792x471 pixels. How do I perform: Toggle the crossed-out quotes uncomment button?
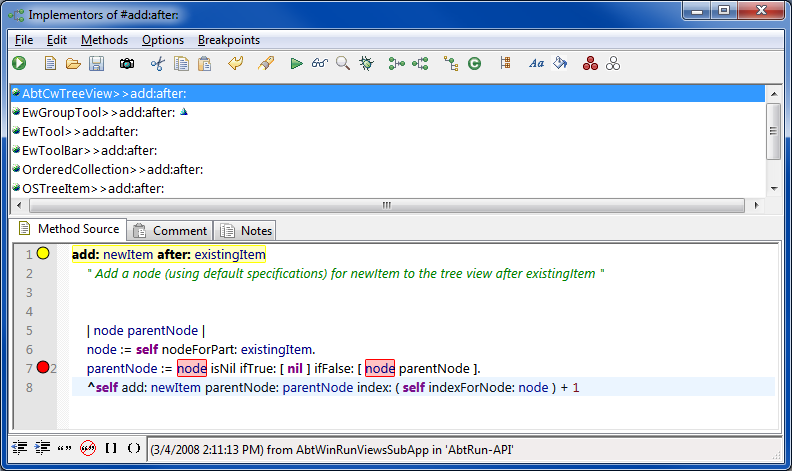(87, 447)
